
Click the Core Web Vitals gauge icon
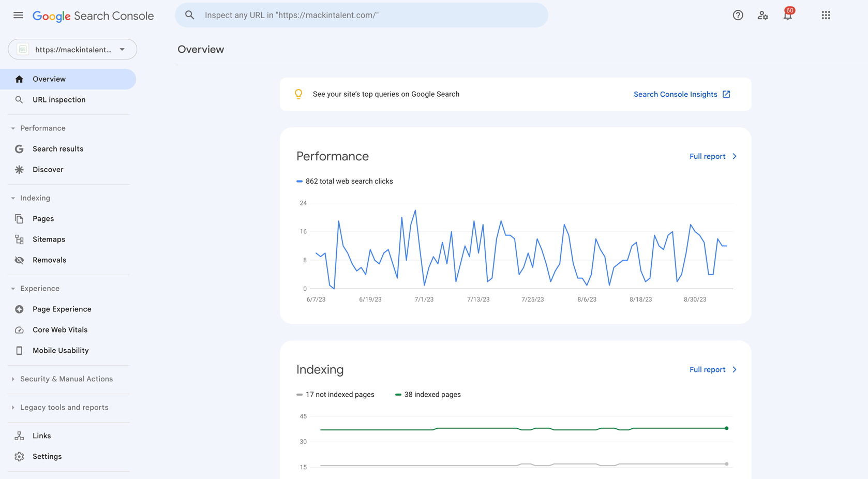tap(19, 330)
